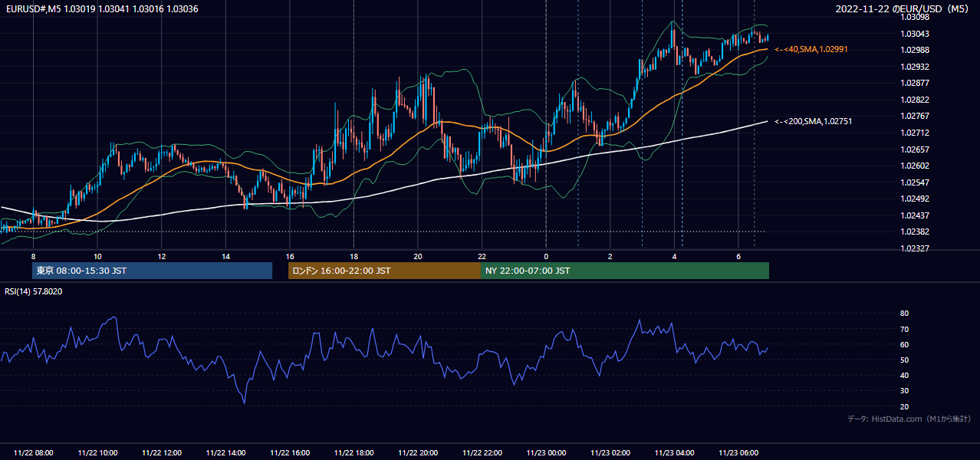
Task: Click price axis value 1.02822
Action: click(916, 100)
